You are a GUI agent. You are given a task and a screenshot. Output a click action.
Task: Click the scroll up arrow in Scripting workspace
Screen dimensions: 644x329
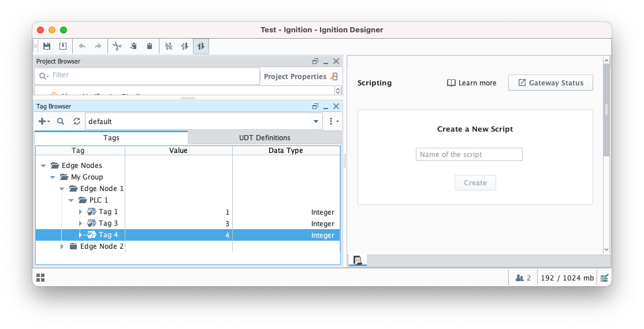(606, 61)
